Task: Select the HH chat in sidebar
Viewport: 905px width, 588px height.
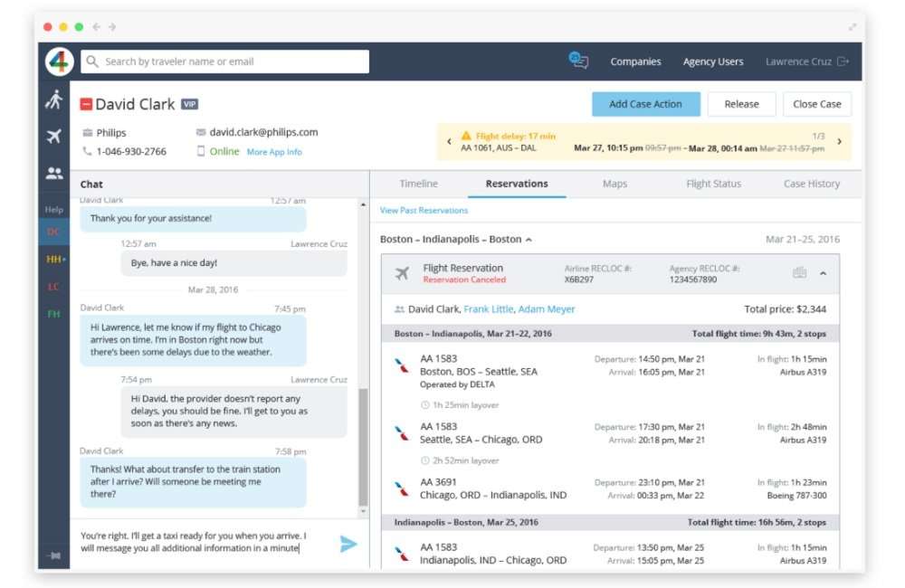Action: click(x=53, y=259)
